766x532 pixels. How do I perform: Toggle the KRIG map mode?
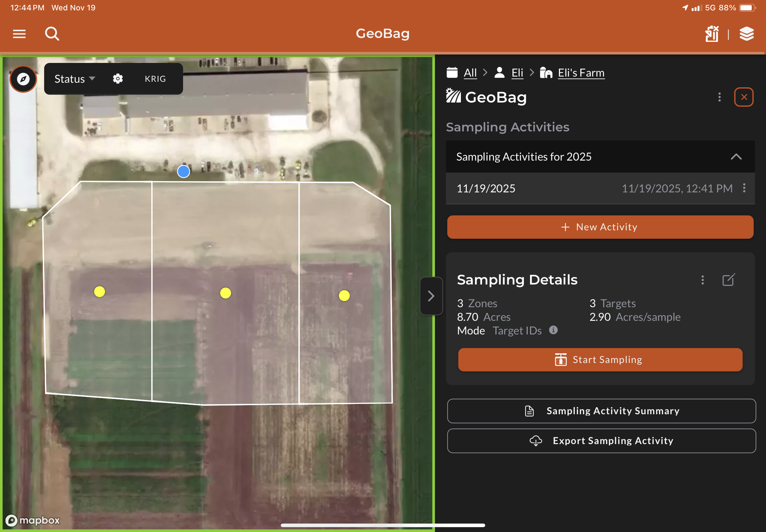point(155,79)
